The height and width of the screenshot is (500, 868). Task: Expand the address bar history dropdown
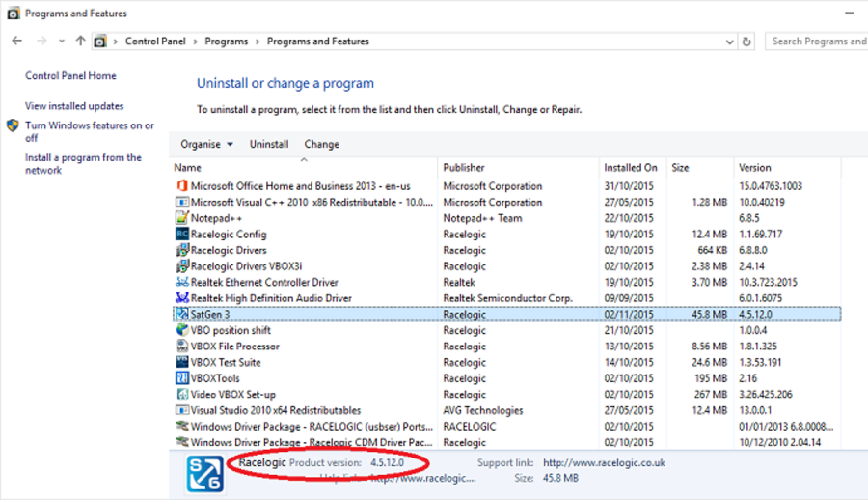point(728,42)
